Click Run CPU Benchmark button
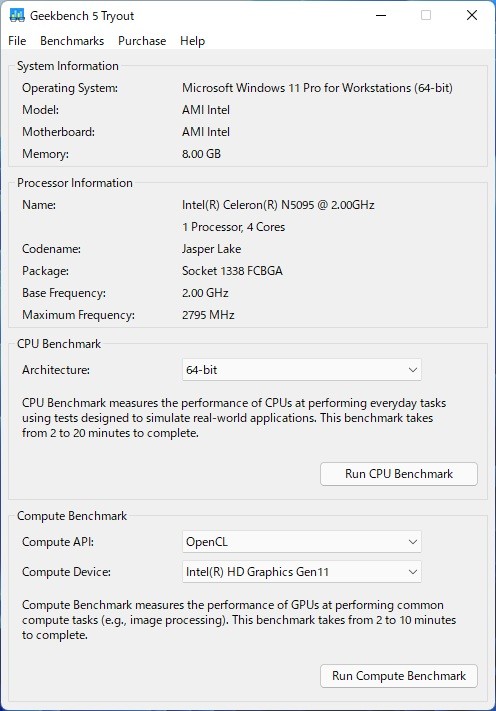 (x=399, y=474)
